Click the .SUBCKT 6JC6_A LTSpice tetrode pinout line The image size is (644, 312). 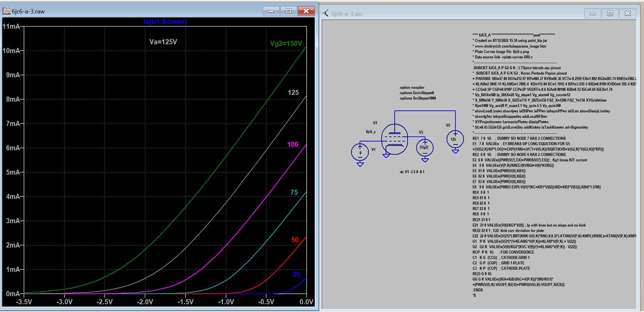pyautogui.click(x=517, y=68)
